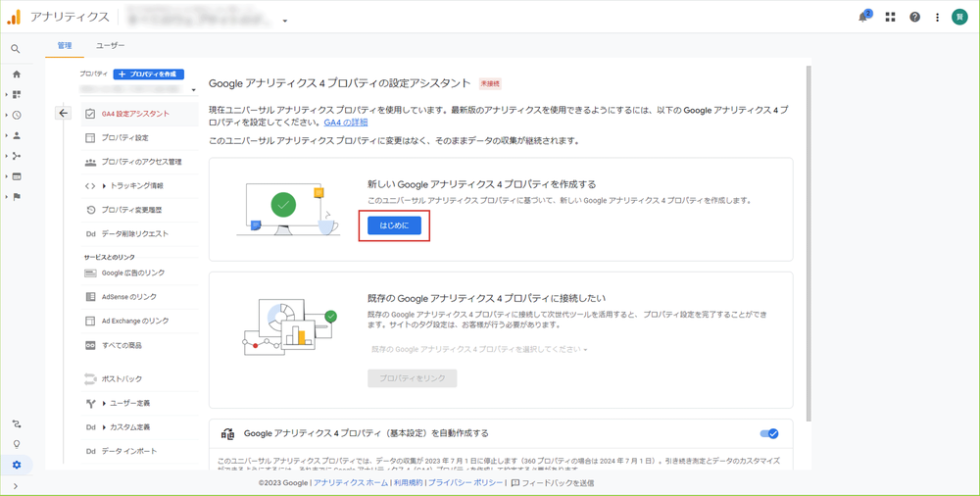Open the Admin gear icon
This screenshot has width=980, height=496.
(17, 465)
